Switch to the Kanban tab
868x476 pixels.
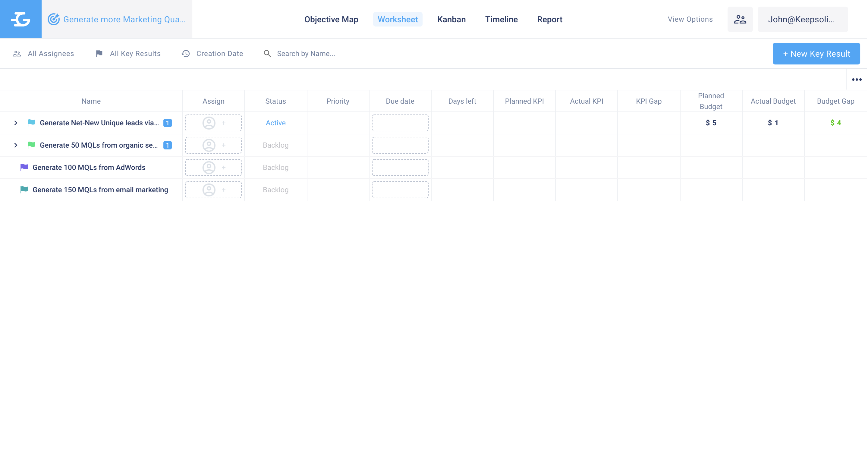click(x=451, y=19)
